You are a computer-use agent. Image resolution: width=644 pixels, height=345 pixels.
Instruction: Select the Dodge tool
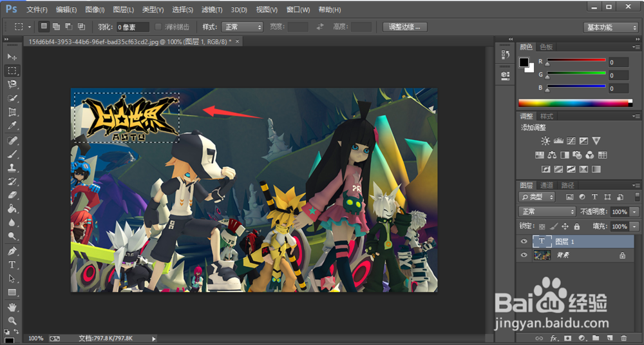(12, 237)
